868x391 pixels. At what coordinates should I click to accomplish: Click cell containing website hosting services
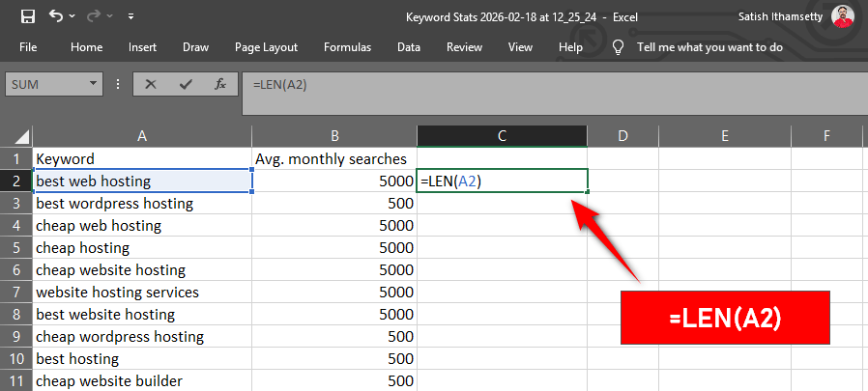(x=142, y=292)
